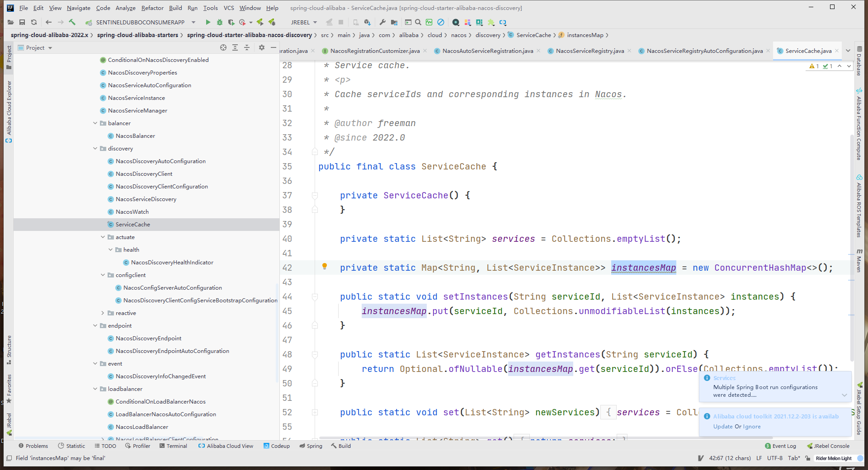This screenshot has height=470, width=868.
Task: Collapse the discovery folder
Action: click(x=95, y=148)
